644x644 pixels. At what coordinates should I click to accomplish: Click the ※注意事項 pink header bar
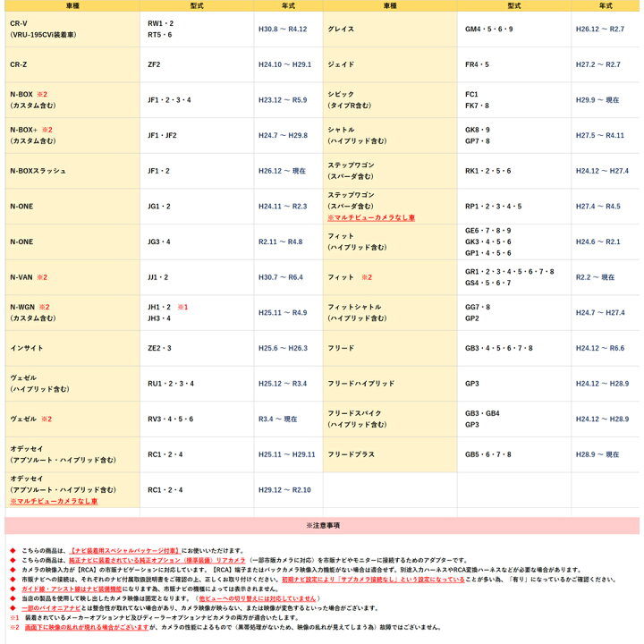click(x=322, y=525)
